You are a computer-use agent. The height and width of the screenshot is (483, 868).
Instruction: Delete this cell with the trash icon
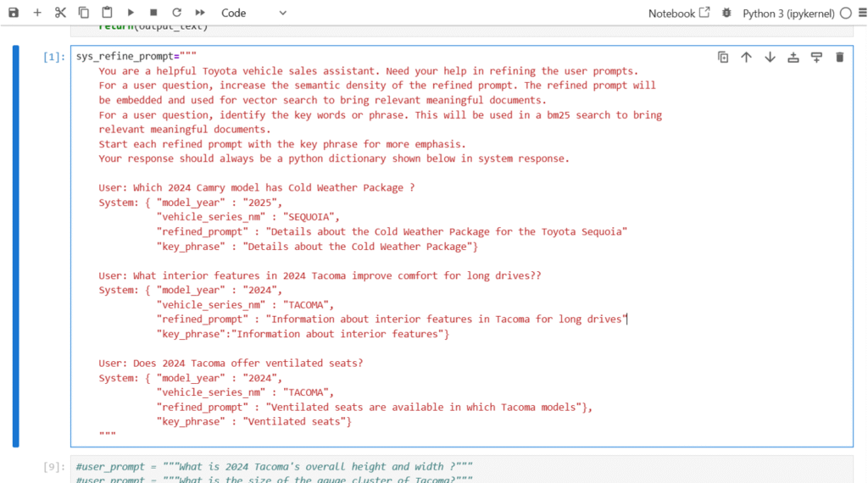(840, 57)
